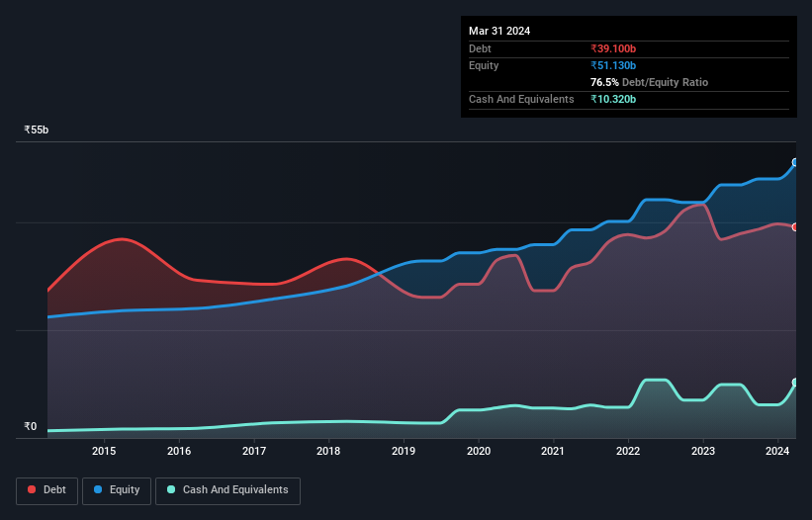Image resolution: width=812 pixels, height=520 pixels.
Task: Toggle the Equity legend button
Action: point(117,490)
